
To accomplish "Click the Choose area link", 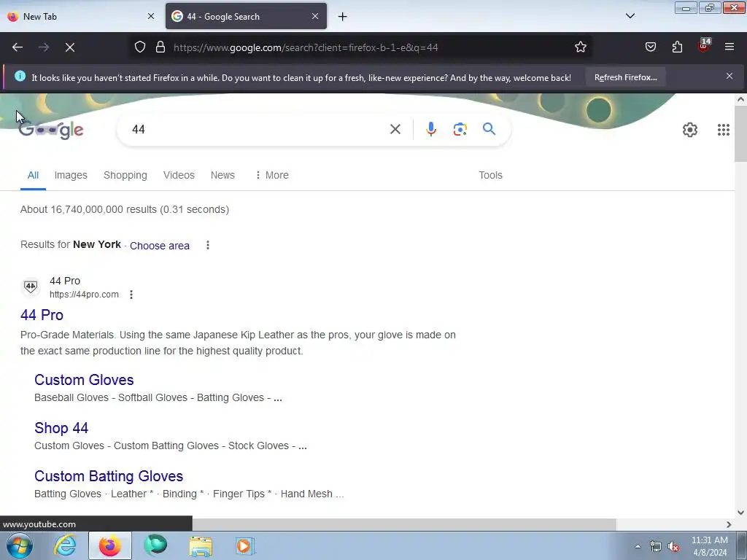I will [x=160, y=246].
